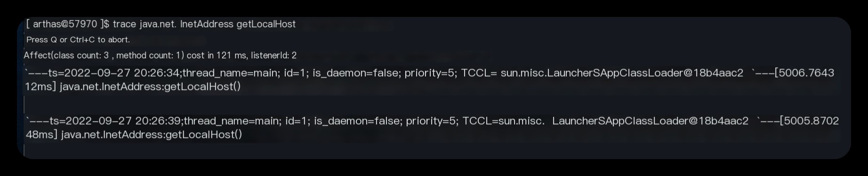
Task: Click the arthas@57970 prompt text
Action: click(65, 24)
